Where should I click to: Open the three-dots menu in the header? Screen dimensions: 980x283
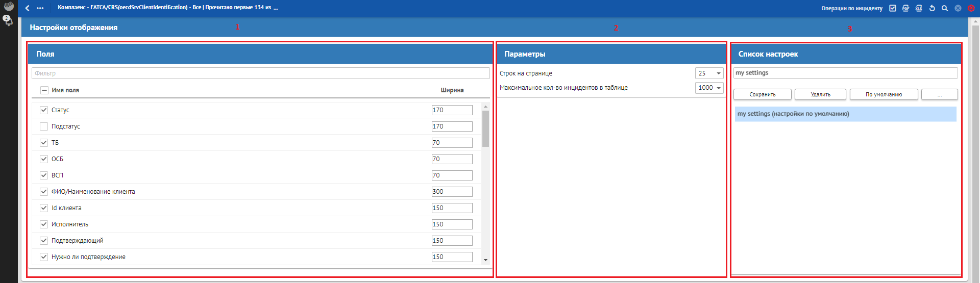point(40,8)
